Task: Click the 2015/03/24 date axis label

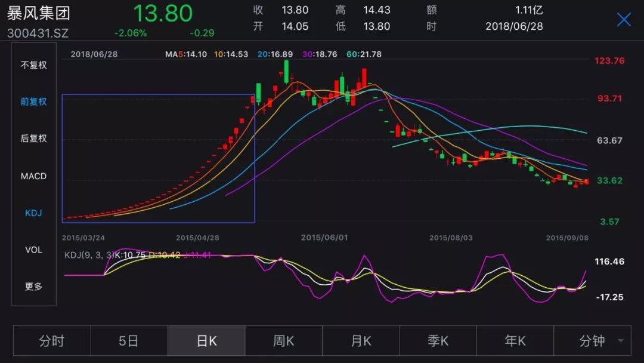Action: click(83, 238)
